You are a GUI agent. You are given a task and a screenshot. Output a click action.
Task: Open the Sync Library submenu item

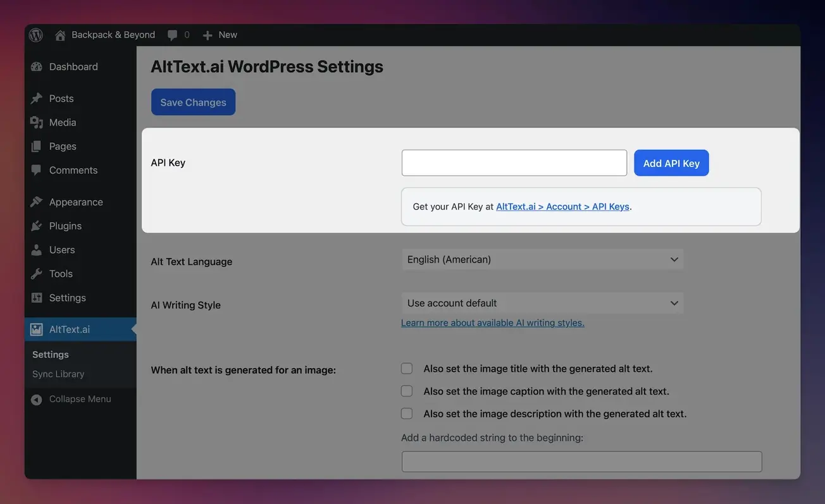coord(58,374)
